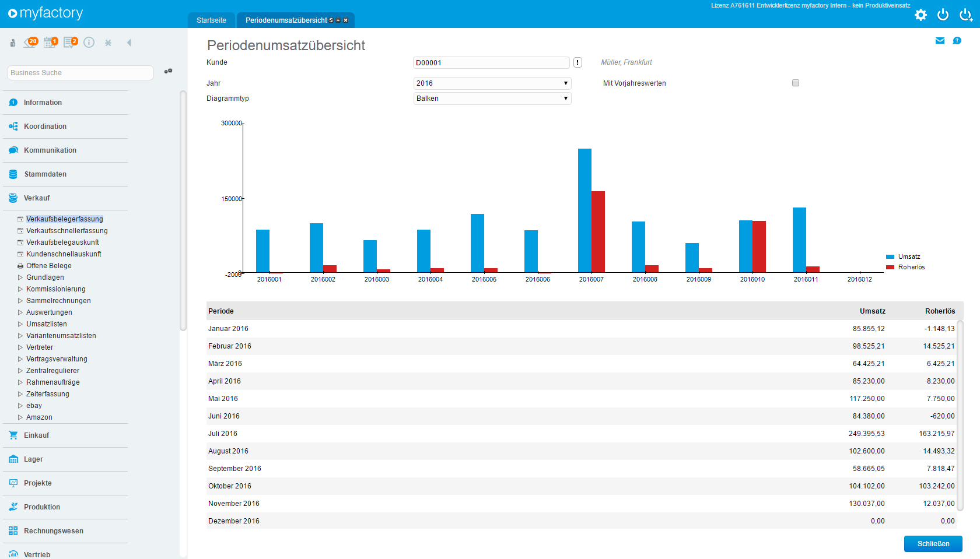Screen dimensions: 980x559
Task: Click into the Business Suche search field
Action: pos(80,73)
